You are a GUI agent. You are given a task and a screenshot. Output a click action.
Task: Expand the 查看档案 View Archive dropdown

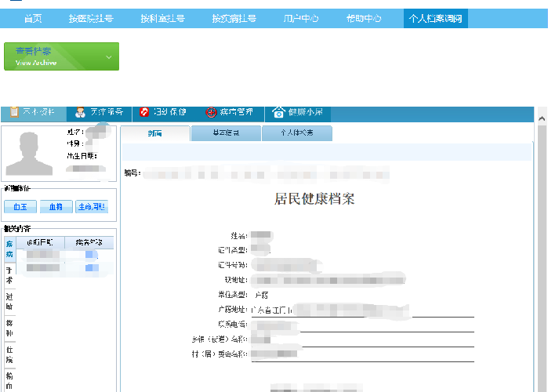coord(61,56)
